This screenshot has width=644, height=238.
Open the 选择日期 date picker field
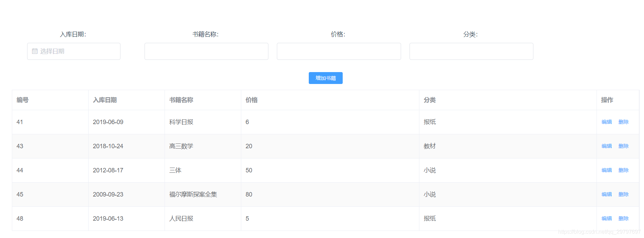point(74,51)
